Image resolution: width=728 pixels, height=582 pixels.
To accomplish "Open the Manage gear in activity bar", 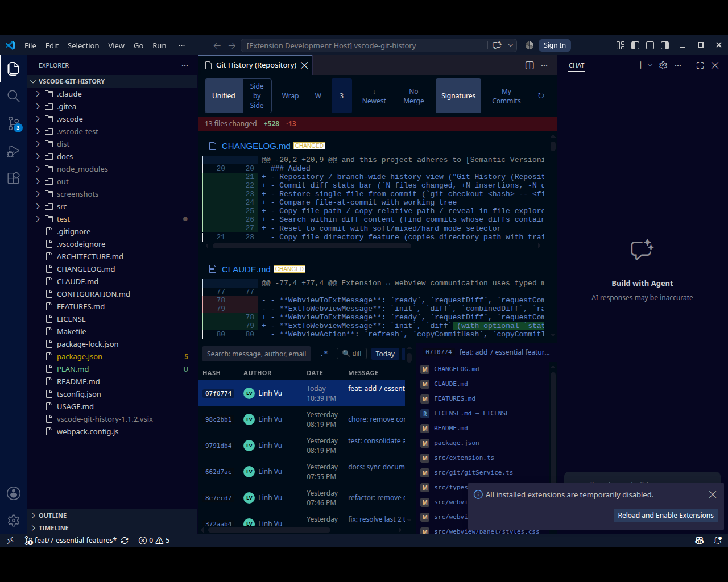I will click(x=14, y=520).
